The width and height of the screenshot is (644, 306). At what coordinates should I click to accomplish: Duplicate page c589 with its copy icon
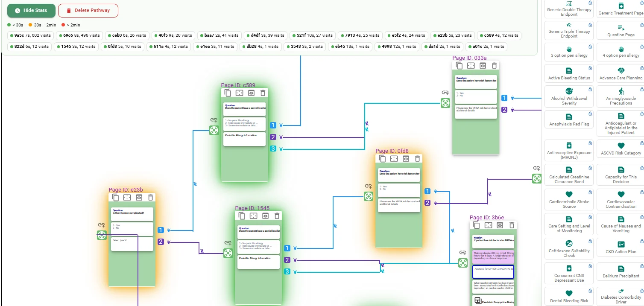[228, 93]
